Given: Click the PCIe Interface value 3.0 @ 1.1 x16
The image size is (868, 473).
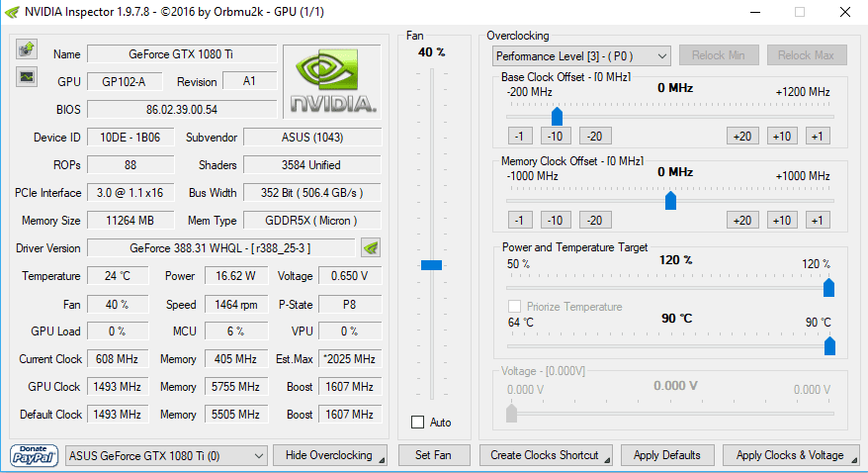Looking at the screenshot, I should click(x=130, y=192).
